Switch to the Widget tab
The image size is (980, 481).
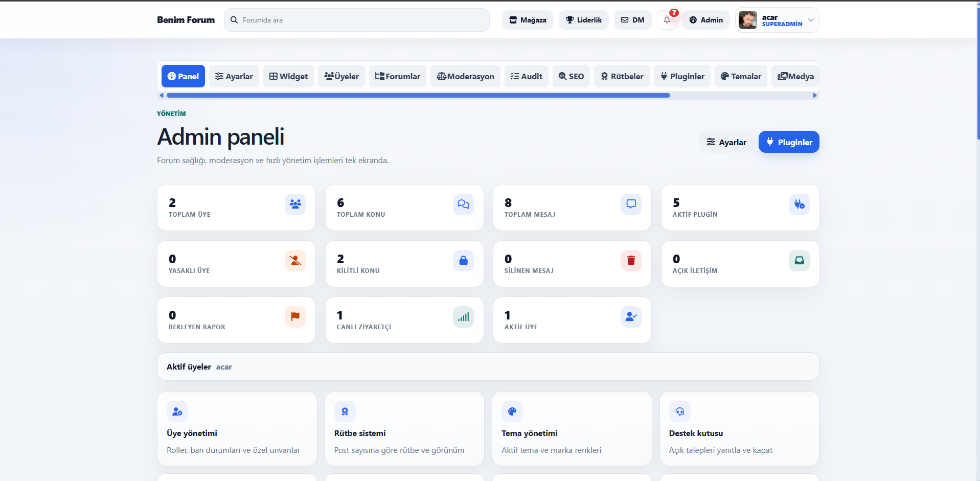tap(288, 76)
